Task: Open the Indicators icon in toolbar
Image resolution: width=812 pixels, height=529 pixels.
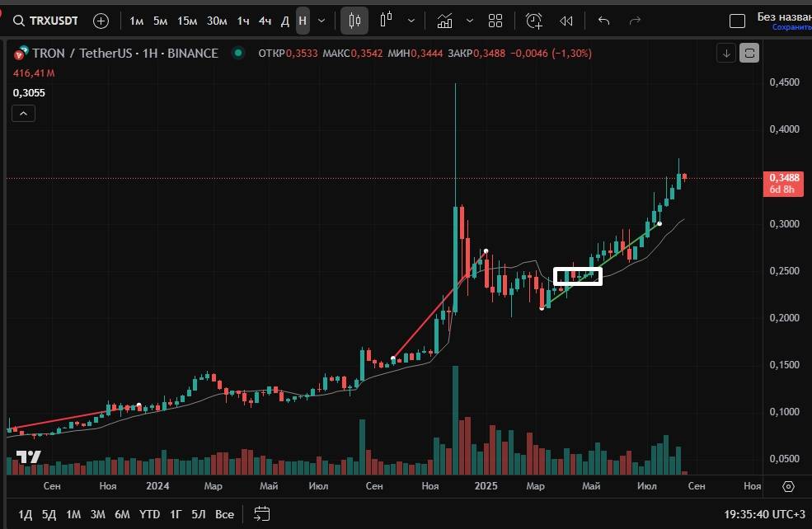Action: point(445,21)
